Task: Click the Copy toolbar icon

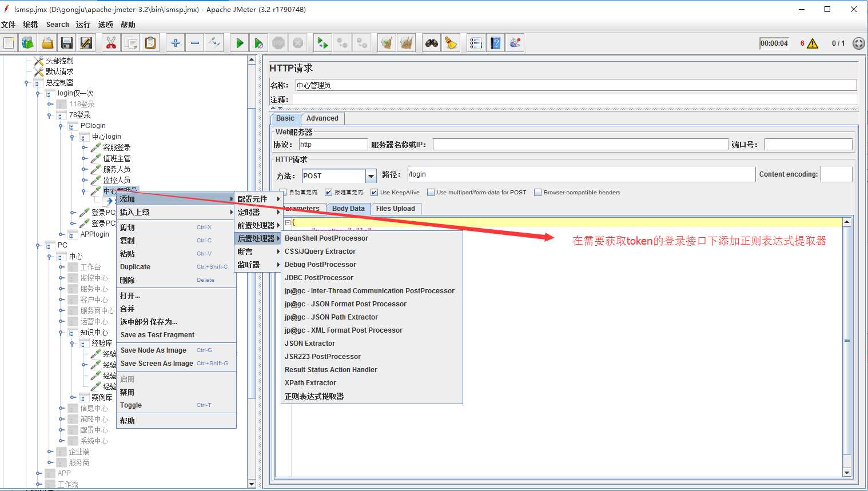Action: click(131, 43)
